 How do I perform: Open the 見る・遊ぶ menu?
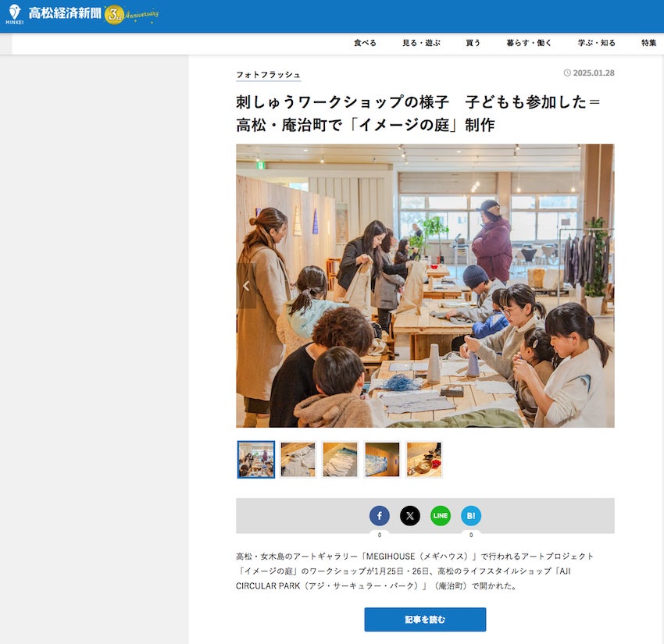(x=421, y=43)
